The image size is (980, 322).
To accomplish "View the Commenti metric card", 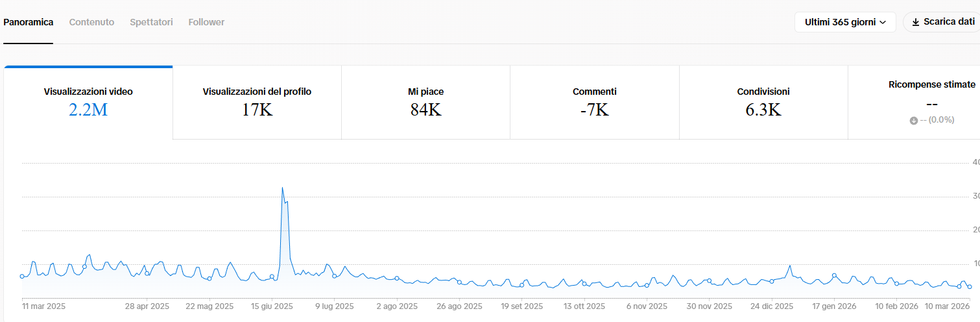I will (x=594, y=103).
